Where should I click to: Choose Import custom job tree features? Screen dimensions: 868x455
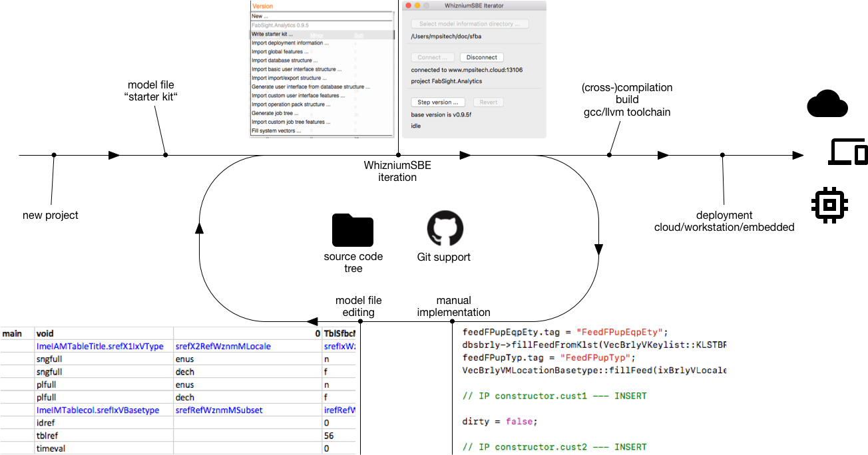tap(323, 122)
